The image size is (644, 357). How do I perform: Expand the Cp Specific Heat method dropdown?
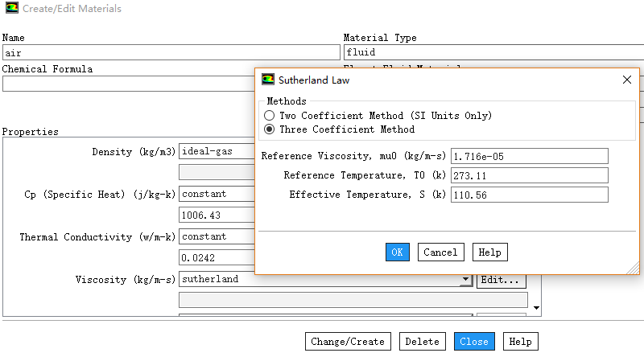tap(216, 194)
